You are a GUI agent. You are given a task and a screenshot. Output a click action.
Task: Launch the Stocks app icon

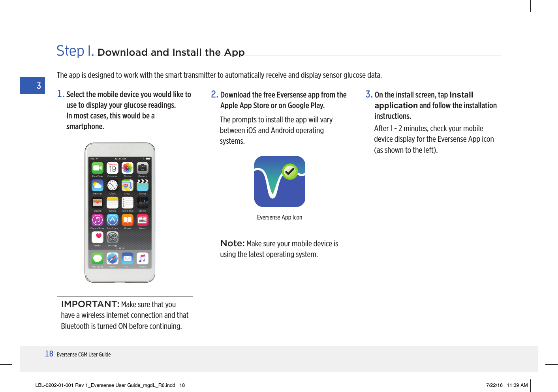[143, 203]
